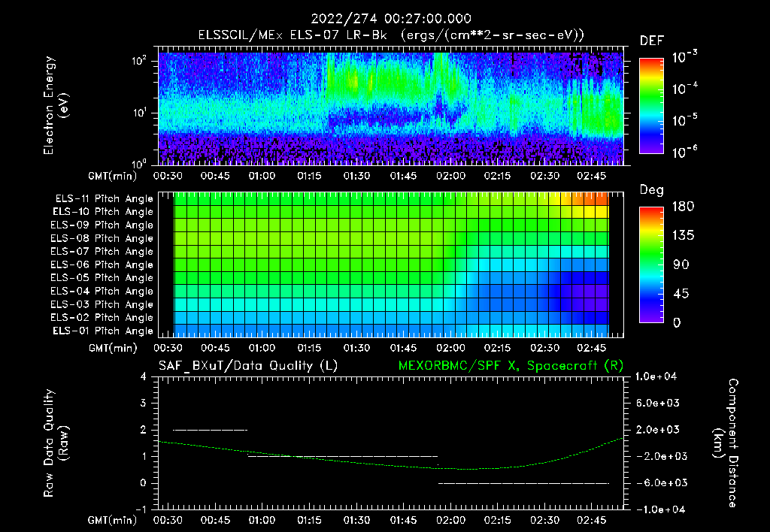Viewport: 770px width, 532px height.
Task: Select the ELS-10 Pitch Angle row label
Action: [x=102, y=212]
